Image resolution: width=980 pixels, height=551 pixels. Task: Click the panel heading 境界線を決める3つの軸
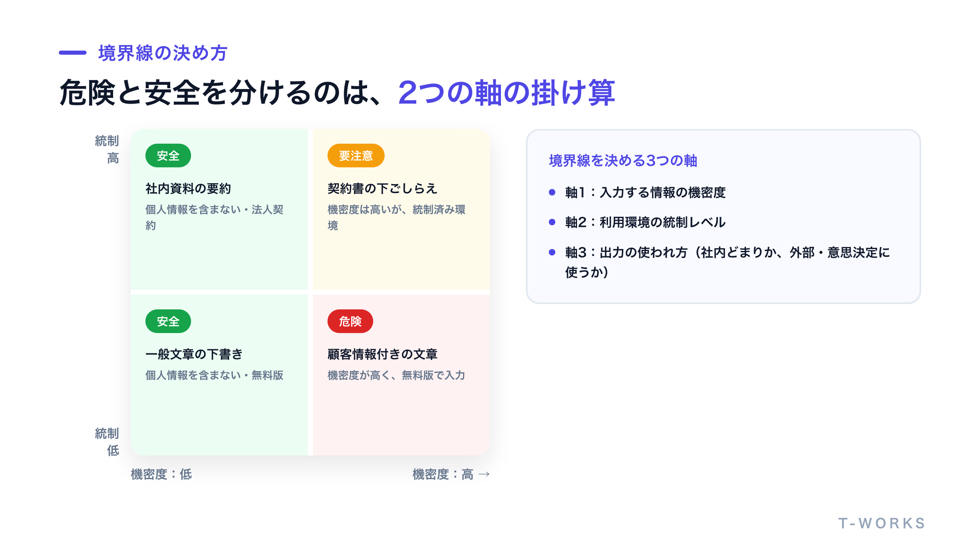click(623, 160)
